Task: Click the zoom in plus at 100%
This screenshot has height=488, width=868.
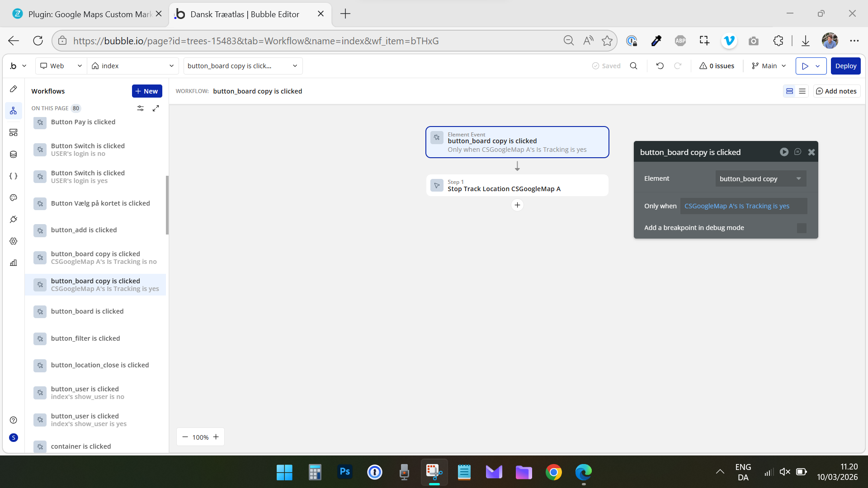Action: click(216, 437)
